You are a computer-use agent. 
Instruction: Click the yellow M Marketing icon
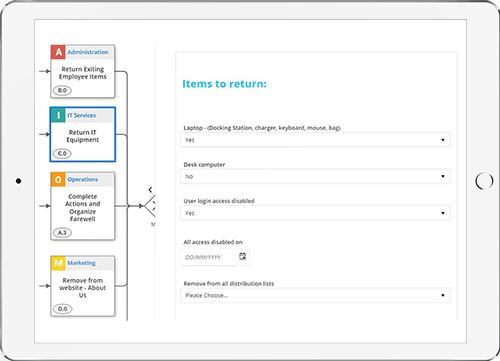pyautogui.click(x=58, y=263)
